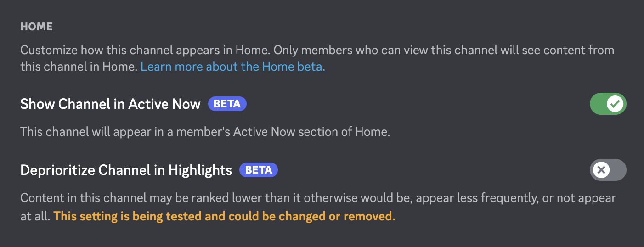The width and height of the screenshot is (644, 247).
Task: Click the green track of the Active Now toggle
Action: coord(598,104)
